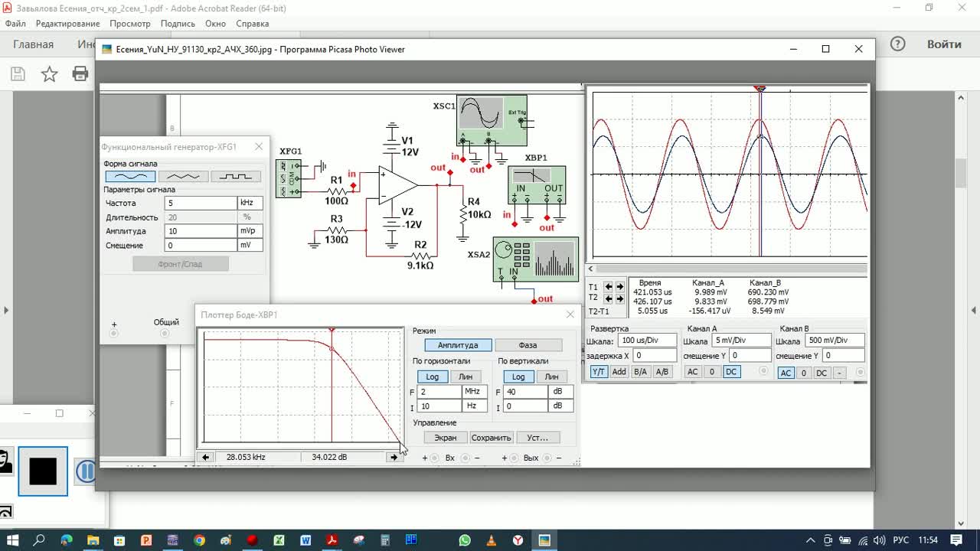Select the triangle waveform in function generator
The width and height of the screenshot is (980, 551).
click(x=183, y=176)
